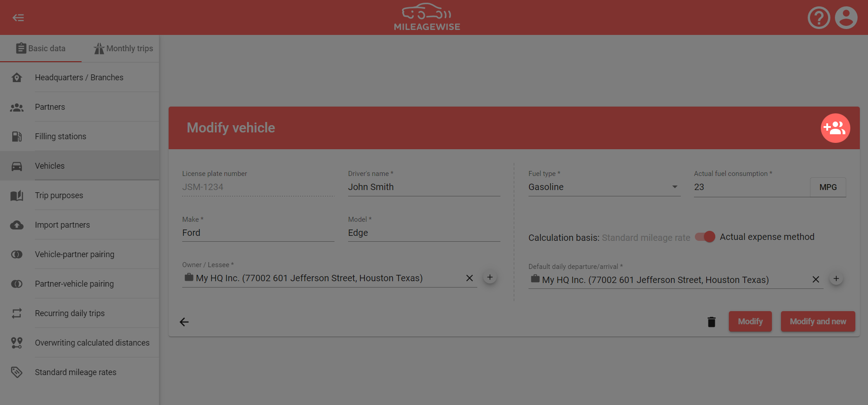Click the Import partners cloud upload icon
The image size is (868, 405).
(17, 225)
